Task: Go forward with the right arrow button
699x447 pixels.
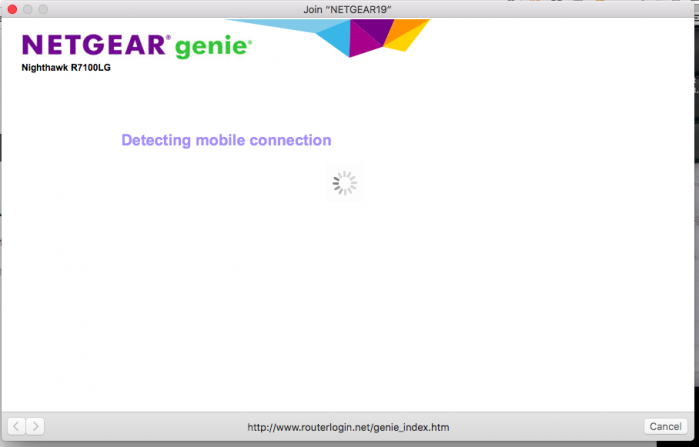Action: (x=35, y=426)
